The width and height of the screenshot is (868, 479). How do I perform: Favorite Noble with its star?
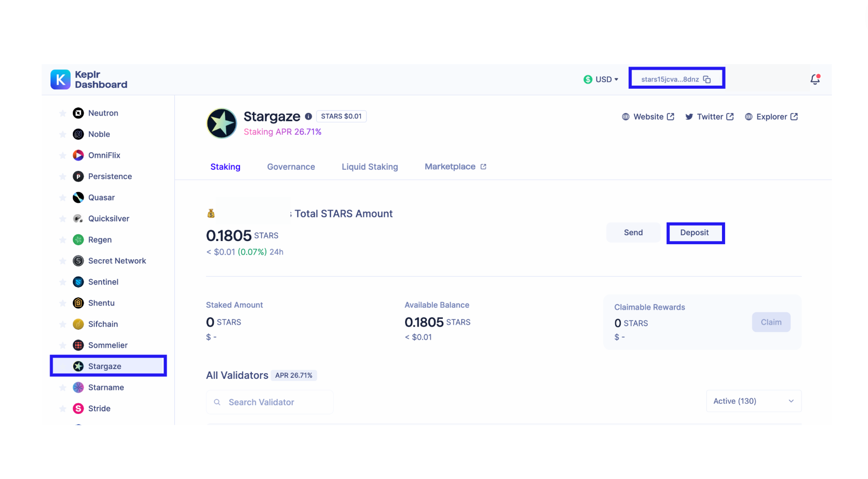pyautogui.click(x=62, y=134)
